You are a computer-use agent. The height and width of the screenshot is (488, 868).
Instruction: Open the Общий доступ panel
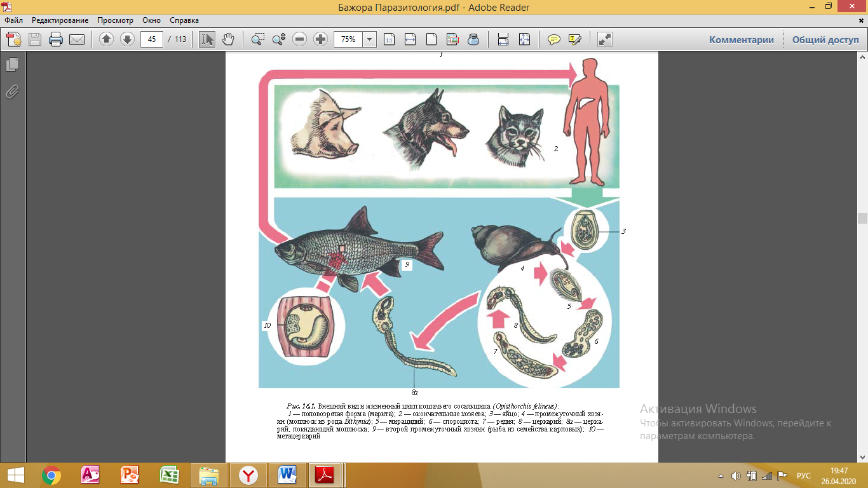[x=825, y=39]
